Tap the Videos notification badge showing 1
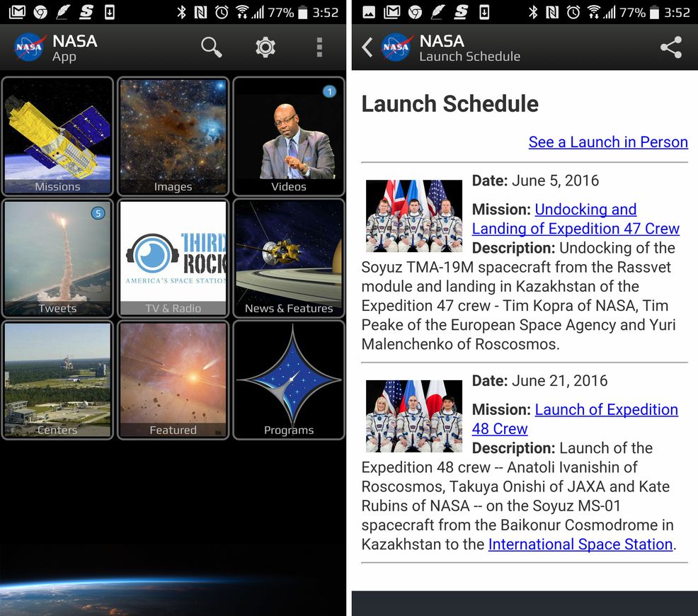Viewport: 698px width, 616px height. pos(329,91)
